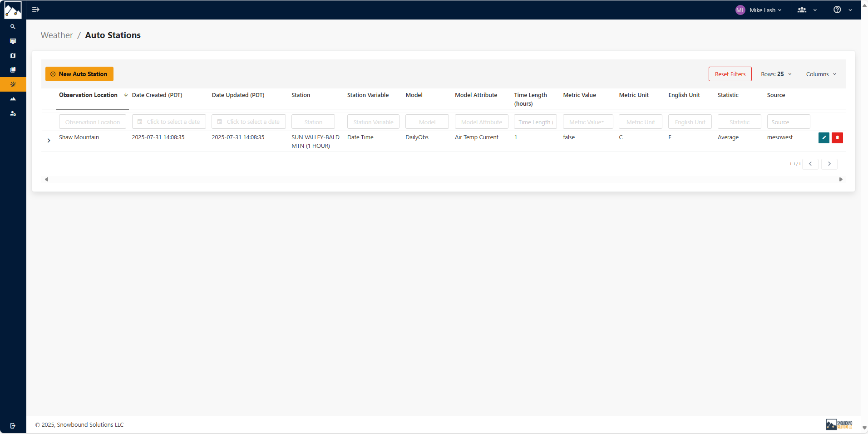Open the Date Created date filter
868x434 pixels.
click(x=169, y=122)
